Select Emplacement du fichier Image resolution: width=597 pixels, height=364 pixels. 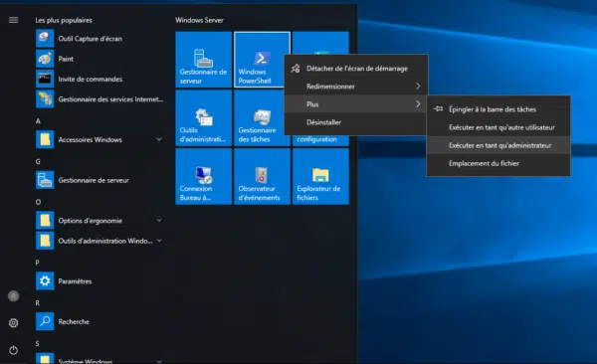point(498,163)
